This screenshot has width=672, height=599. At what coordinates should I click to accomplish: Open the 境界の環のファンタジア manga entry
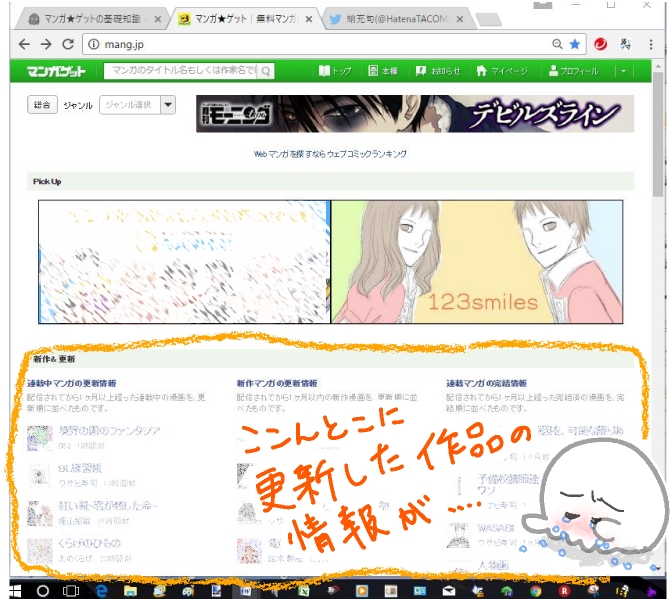(110, 431)
